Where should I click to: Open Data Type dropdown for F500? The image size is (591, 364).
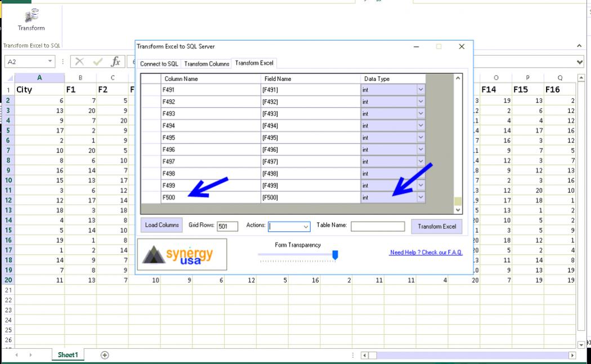point(420,197)
